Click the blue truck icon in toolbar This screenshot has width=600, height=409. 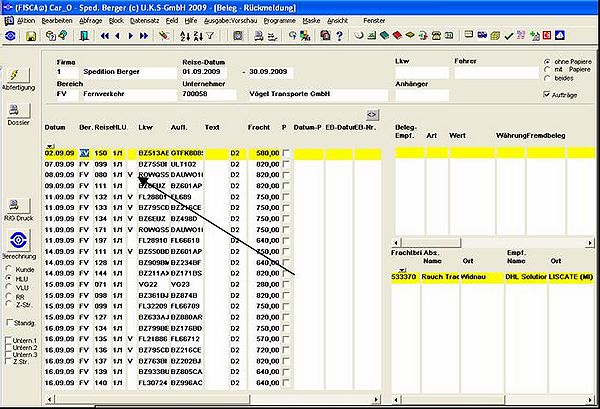click(482, 35)
